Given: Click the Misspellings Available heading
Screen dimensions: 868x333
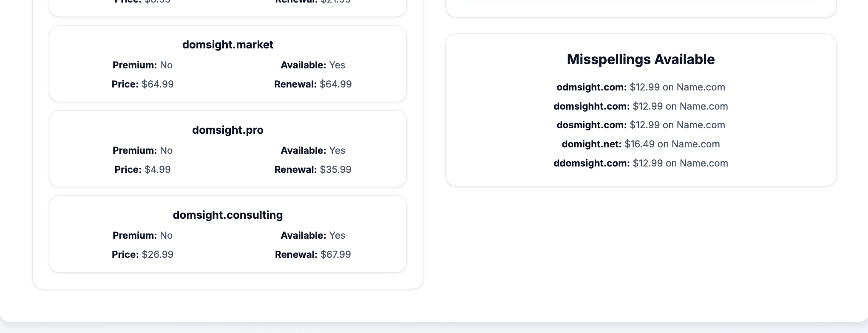Looking at the screenshot, I should click(x=641, y=59).
